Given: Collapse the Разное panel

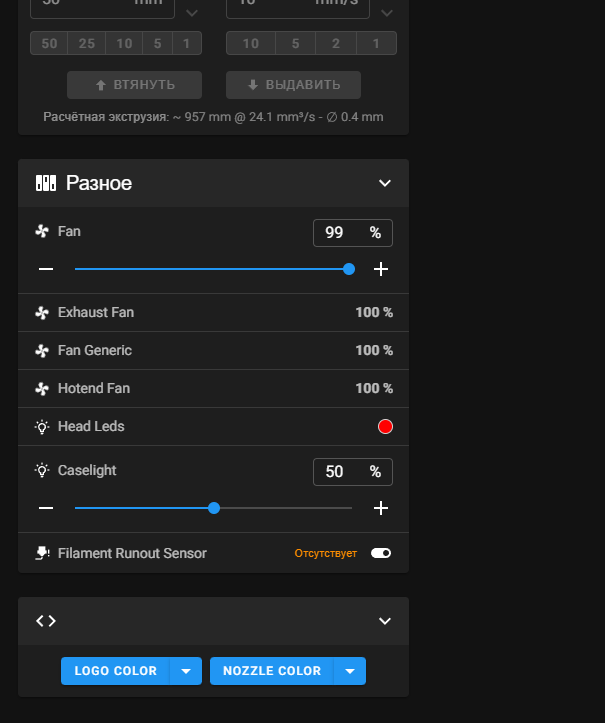Looking at the screenshot, I should 385,184.
